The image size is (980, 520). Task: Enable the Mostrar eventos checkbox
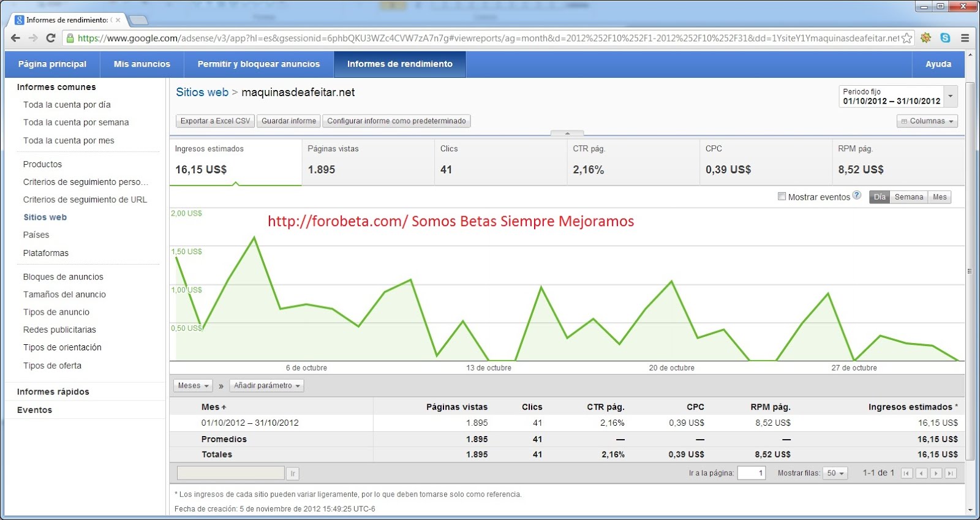point(782,197)
